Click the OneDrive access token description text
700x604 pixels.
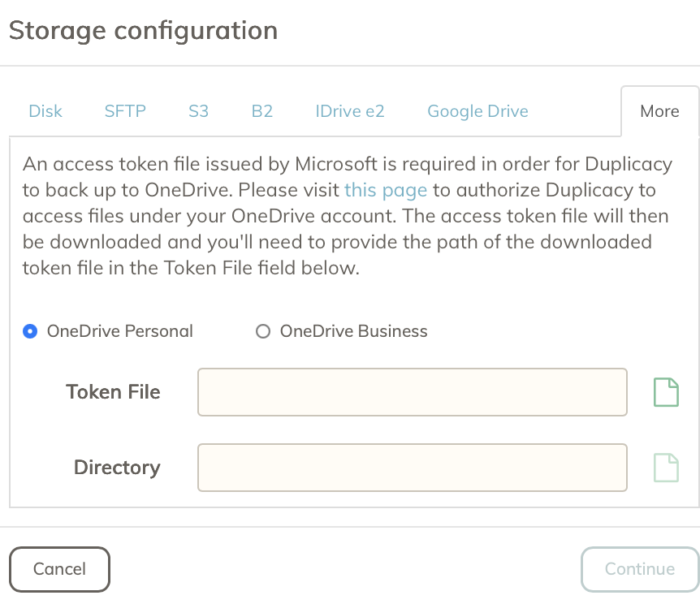[348, 217]
